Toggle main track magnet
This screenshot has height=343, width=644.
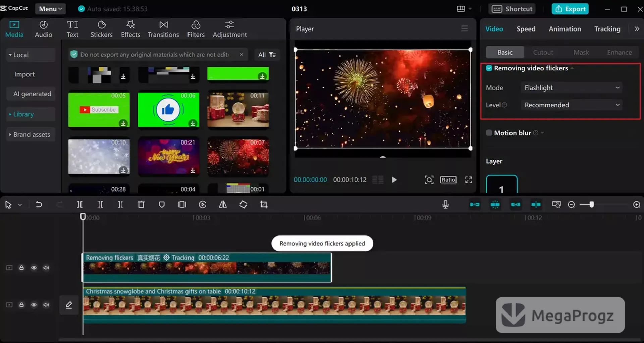click(x=475, y=204)
